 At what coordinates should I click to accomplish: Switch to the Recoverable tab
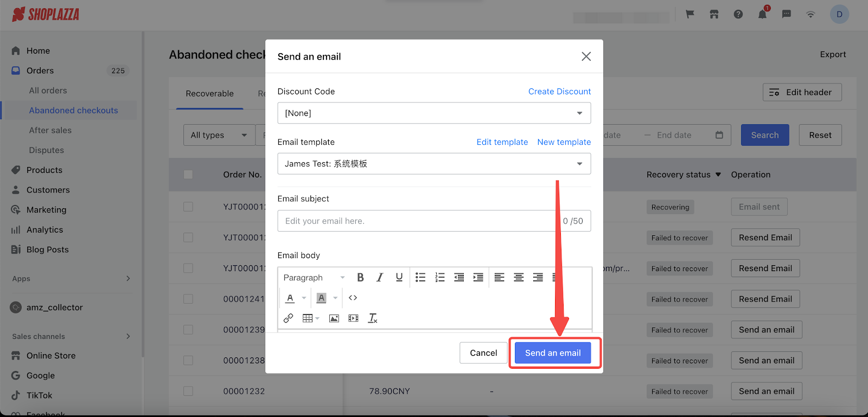[x=209, y=94]
